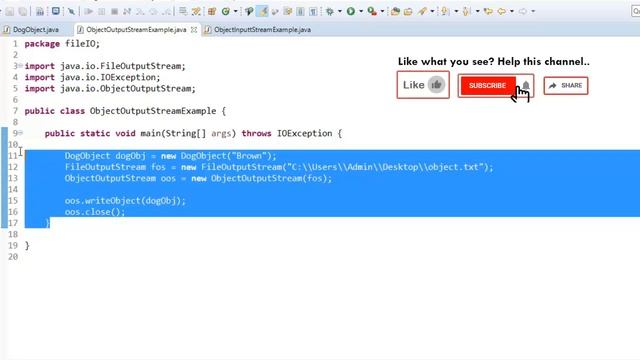
Task: Click the New Java Package icon
Action: point(212,11)
